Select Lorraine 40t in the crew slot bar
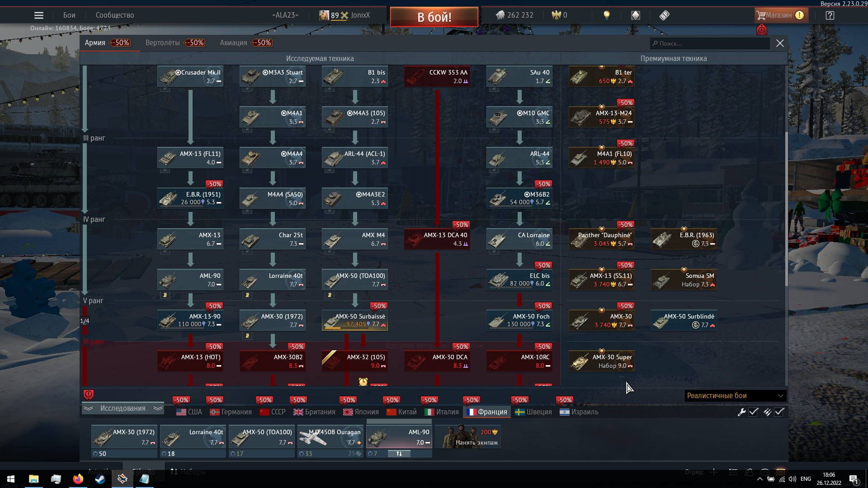This screenshot has width=868, height=488. pyautogui.click(x=193, y=436)
